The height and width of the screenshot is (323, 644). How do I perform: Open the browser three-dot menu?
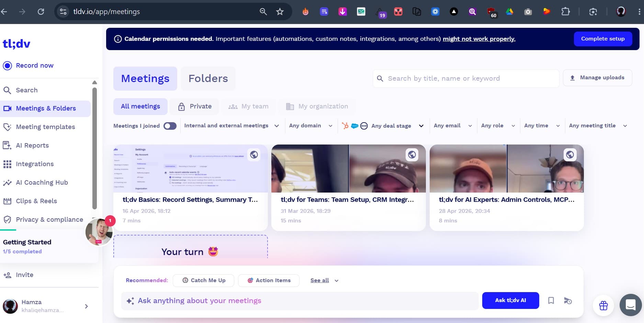639,12
